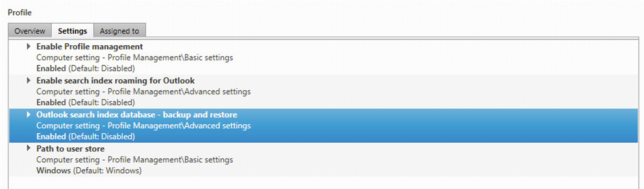Screen dimensions: 644x189
Task: Select the Enable Profile management title
Action: (x=90, y=46)
